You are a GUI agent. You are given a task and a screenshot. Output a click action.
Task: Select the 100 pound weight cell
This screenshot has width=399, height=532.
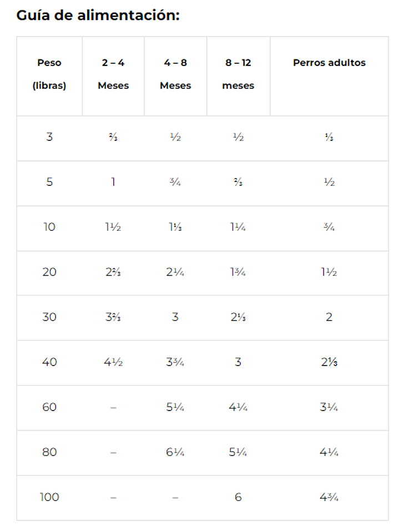click(x=49, y=497)
